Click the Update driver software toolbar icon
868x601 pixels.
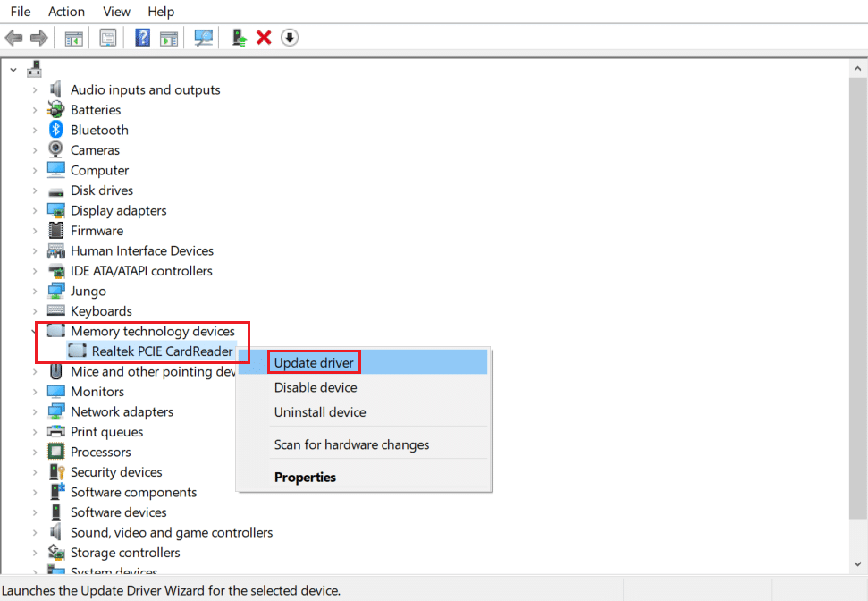click(x=240, y=37)
